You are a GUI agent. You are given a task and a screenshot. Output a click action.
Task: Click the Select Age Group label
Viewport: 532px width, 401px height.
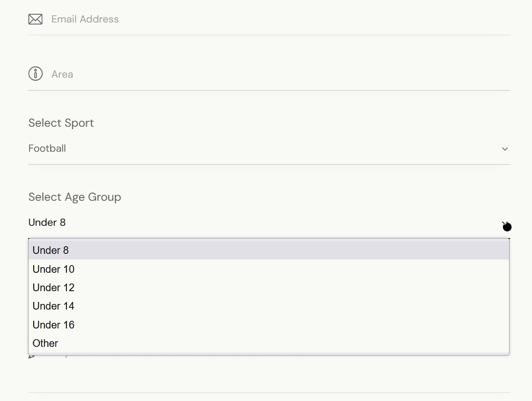click(75, 197)
